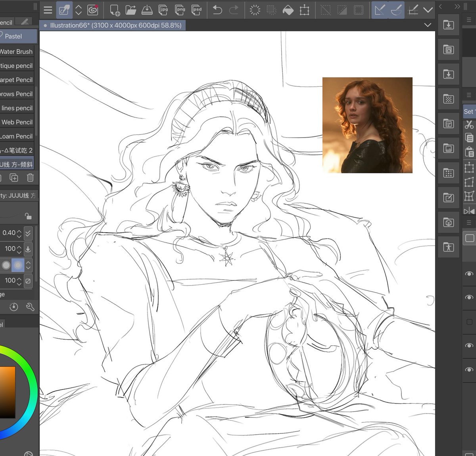
Task: Pick a shade in the orange color square
Action: click(x=7, y=392)
